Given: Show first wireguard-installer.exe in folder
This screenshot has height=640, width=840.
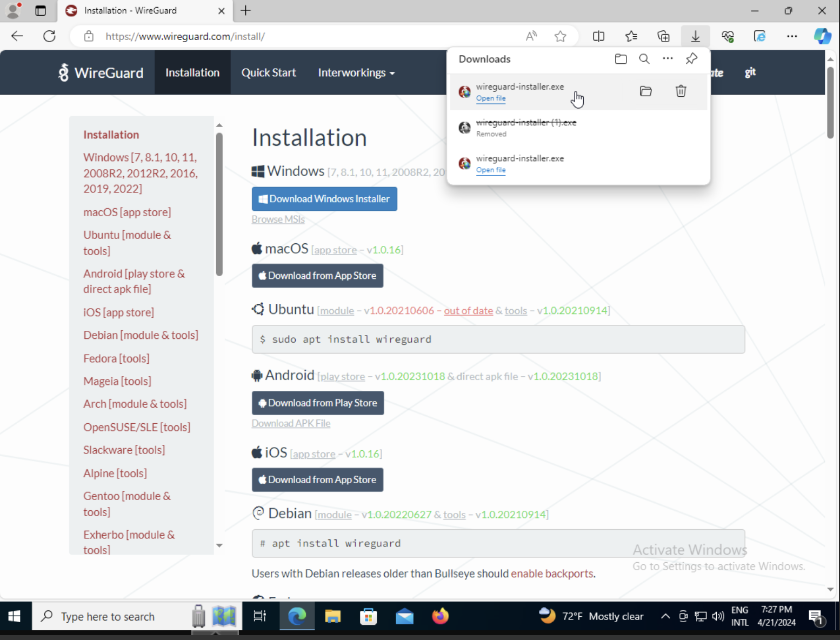Looking at the screenshot, I should (x=645, y=91).
